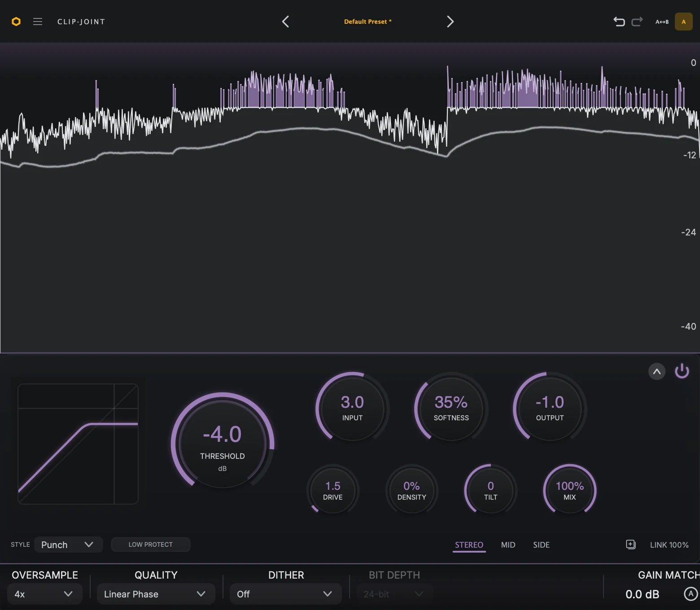Click the CLIP·JOINT plugin title

(x=81, y=22)
